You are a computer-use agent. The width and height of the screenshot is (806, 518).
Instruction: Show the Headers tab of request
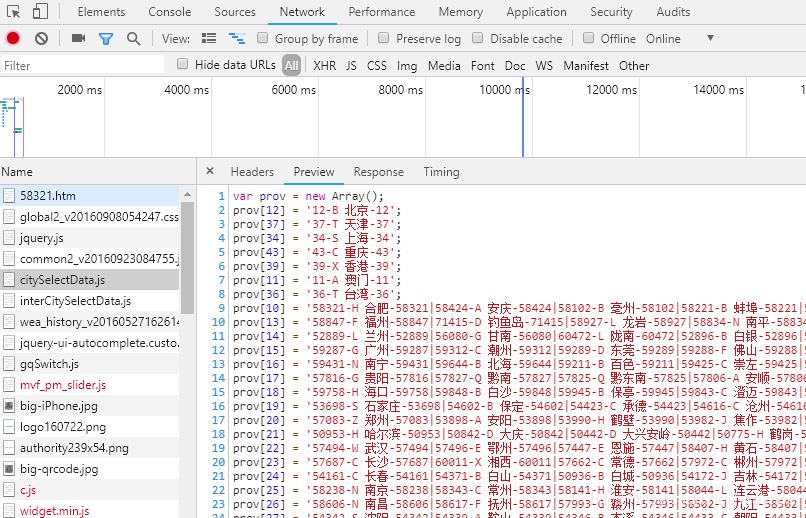(252, 172)
